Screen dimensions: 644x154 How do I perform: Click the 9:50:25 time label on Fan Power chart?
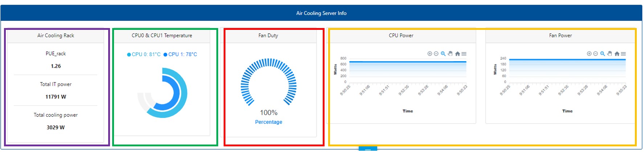pos(505,90)
